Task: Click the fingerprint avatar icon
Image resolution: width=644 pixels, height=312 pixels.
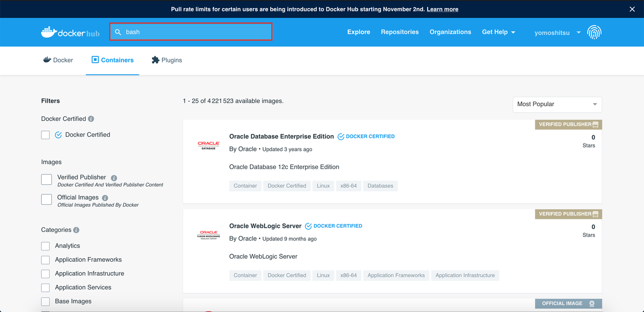Action: (x=594, y=32)
